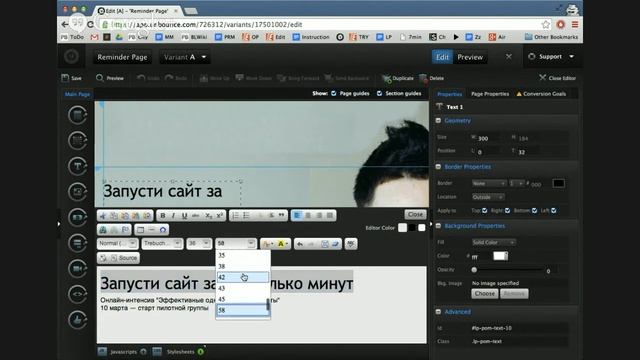The image size is (640, 360).
Task: Click the editor undo arrow icon
Action: (300, 244)
